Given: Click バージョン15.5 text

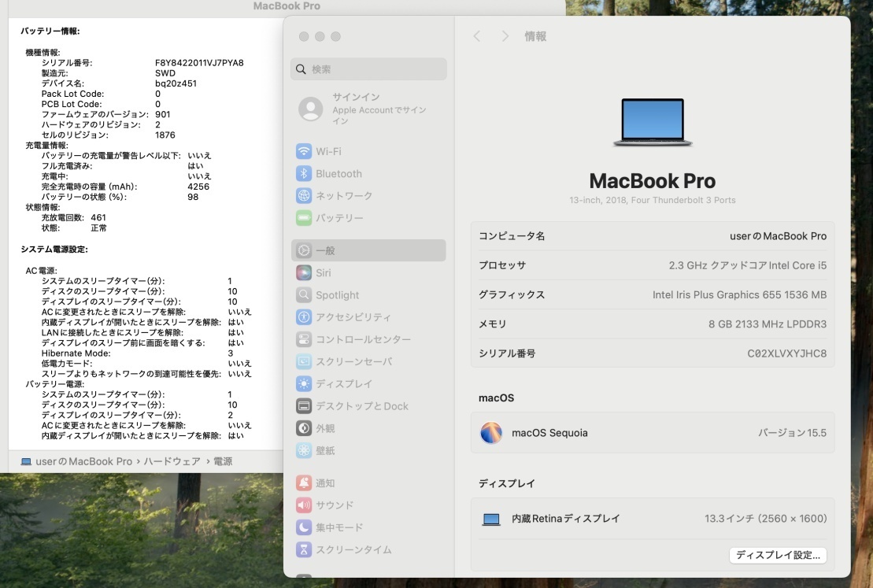Looking at the screenshot, I should pos(792,433).
